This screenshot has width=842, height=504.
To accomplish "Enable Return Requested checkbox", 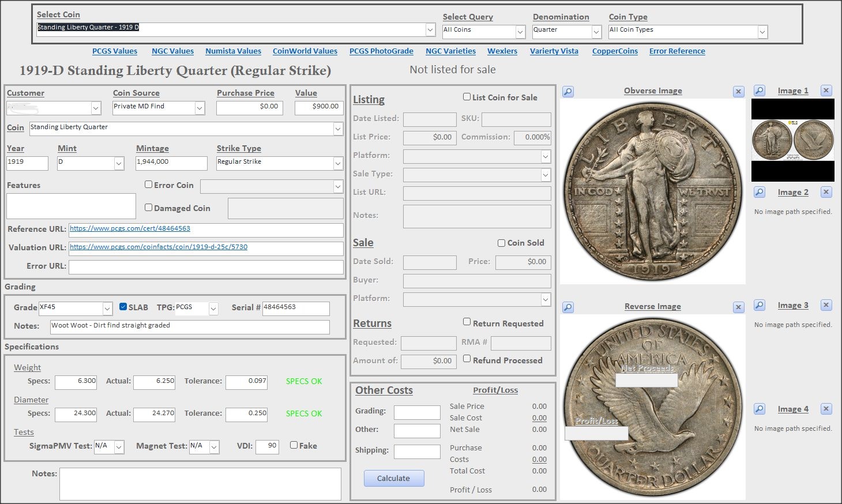I will [x=467, y=322].
